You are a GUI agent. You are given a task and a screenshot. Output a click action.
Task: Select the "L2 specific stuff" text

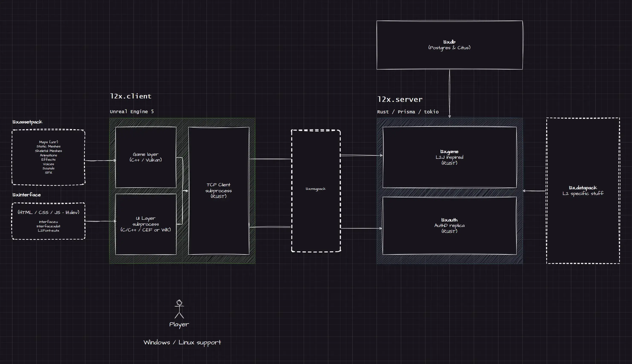(583, 193)
